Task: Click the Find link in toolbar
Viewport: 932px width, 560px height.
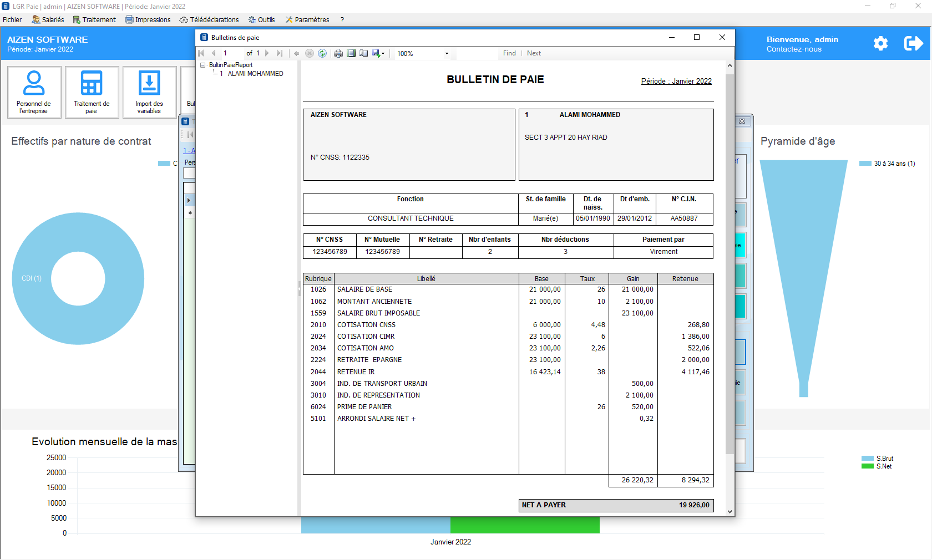Action: point(509,53)
